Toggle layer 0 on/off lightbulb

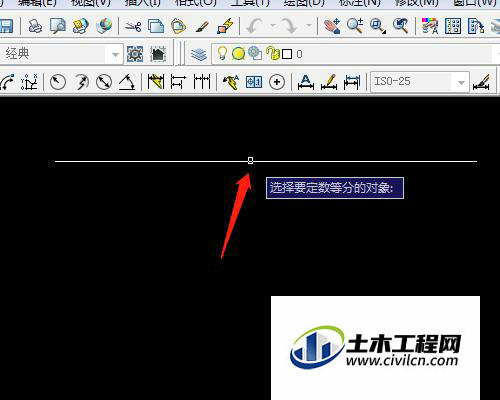coord(222,53)
